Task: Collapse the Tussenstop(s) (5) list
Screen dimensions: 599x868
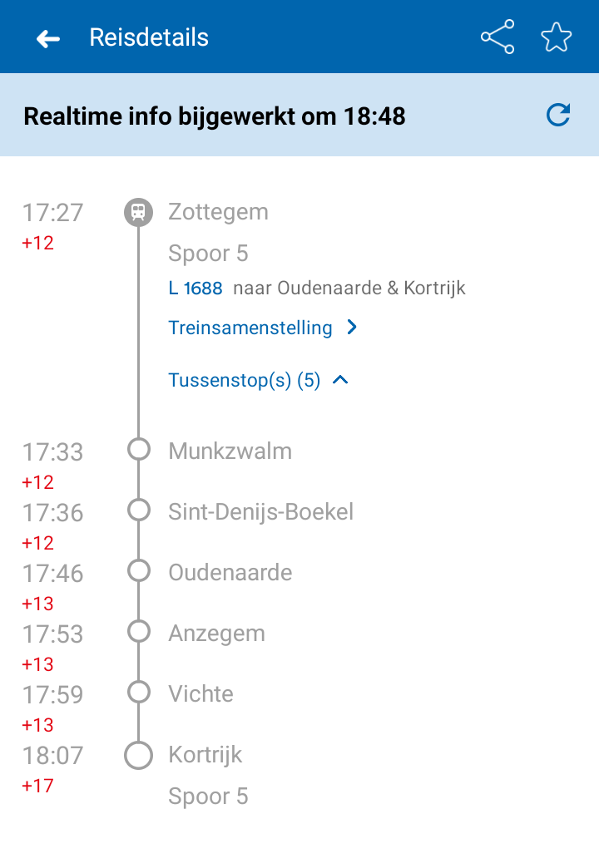Action: (x=245, y=381)
